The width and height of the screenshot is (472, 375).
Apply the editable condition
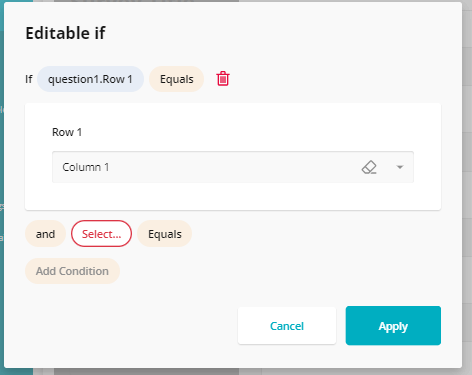pyautogui.click(x=393, y=326)
